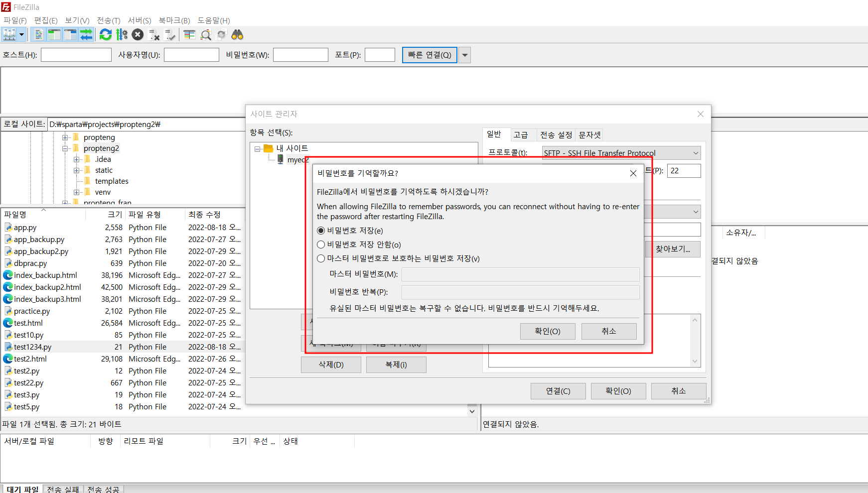
Task: Click 연결(C) in Site Manager
Action: click(x=558, y=391)
